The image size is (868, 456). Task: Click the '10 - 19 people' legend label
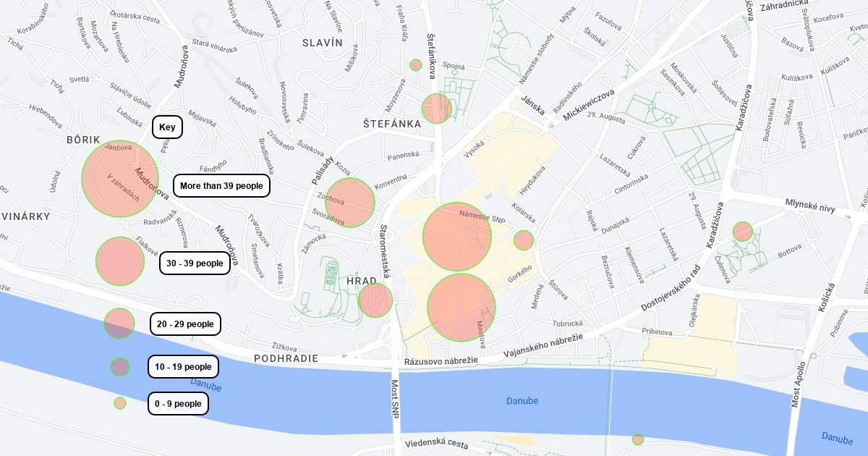click(x=183, y=367)
